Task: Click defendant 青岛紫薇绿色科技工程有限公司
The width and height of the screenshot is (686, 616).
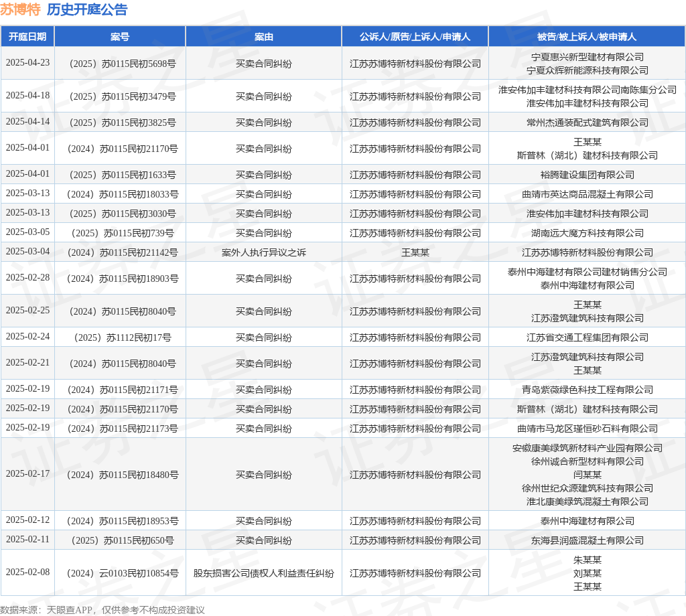Action: coord(587,390)
